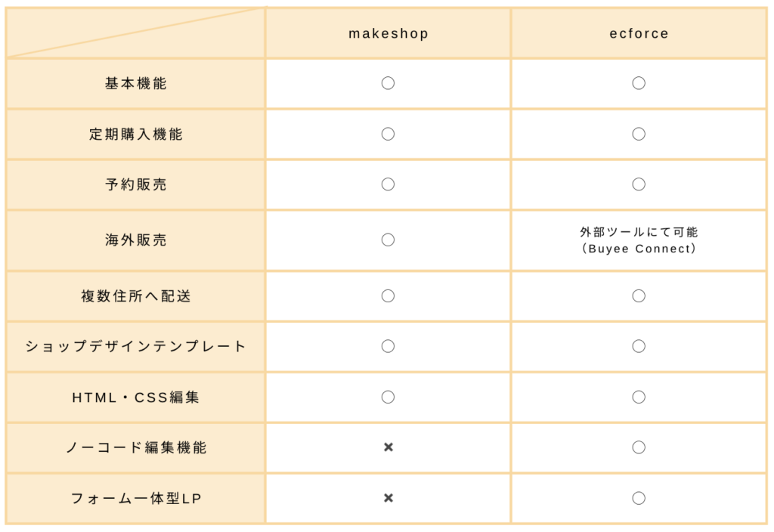Click the diagonal-line corner header cell
Image resolution: width=774 pixels, height=532 pixels.
click(x=136, y=33)
